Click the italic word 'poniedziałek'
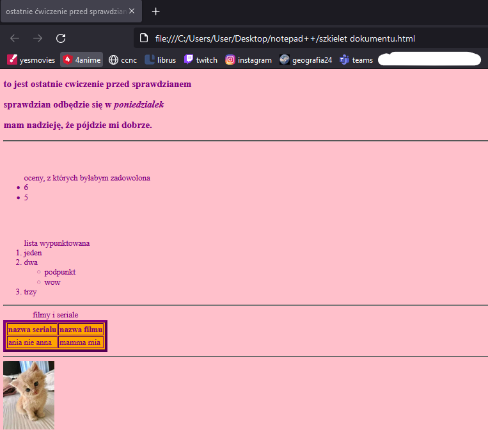The image size is (488, 448). (139, 104)
